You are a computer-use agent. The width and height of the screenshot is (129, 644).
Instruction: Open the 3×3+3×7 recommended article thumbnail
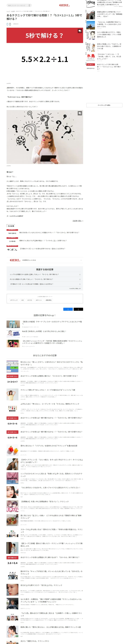pos(13,380)
